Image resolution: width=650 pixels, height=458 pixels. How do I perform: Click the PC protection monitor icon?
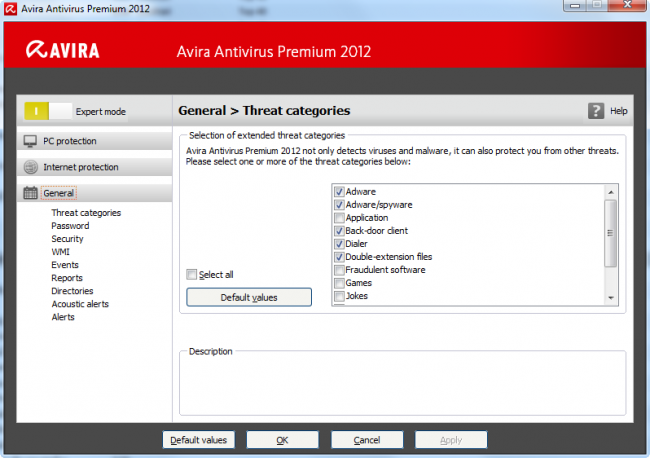[x=31, y=141]
